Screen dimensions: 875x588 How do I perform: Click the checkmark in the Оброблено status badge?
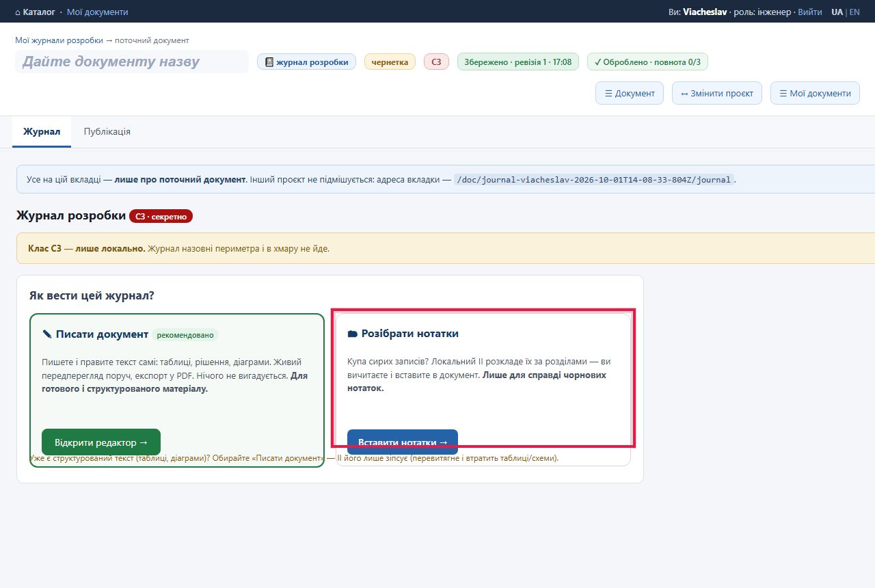tap(597, 62)
